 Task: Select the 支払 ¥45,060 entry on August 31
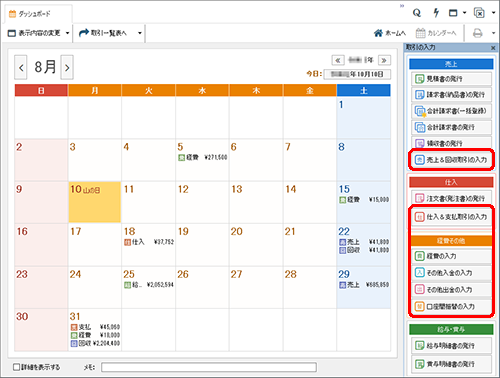[x=95, y=327]
